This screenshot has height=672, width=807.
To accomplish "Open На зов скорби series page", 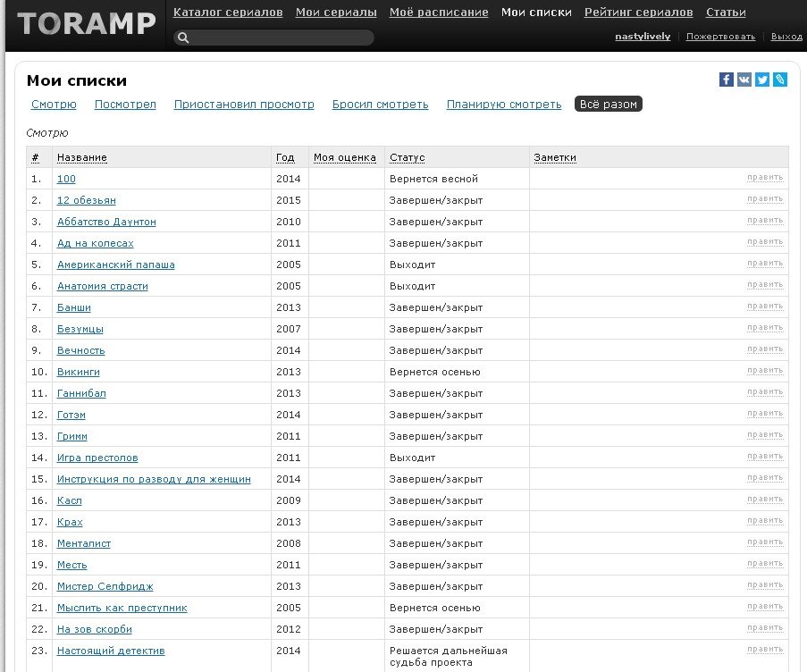I will click(x=94, y=629).
